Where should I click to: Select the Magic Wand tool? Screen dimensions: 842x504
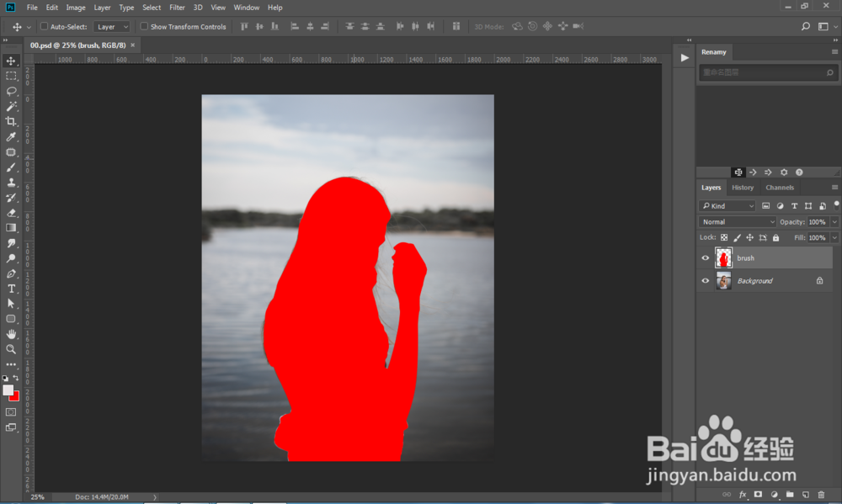pos(11,106)
